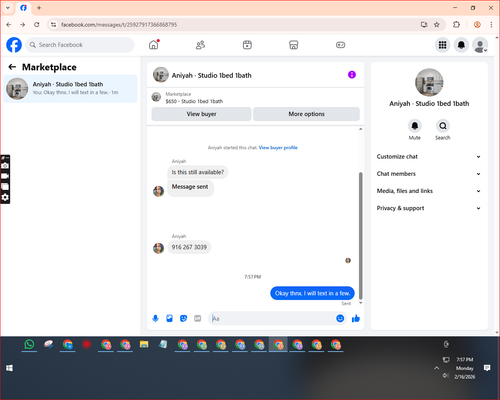Click the browser back arrow
500x400 pixels.
[x=9, y=24]
